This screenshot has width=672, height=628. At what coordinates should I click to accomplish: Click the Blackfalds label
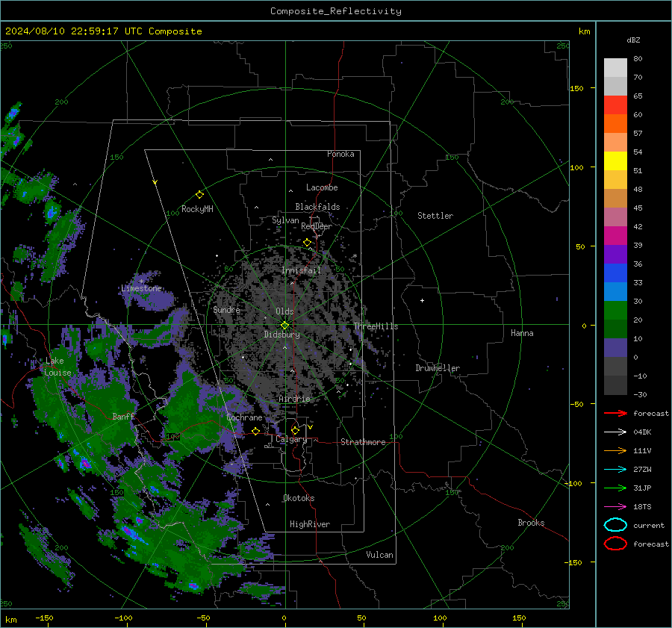tap(317, 207)
